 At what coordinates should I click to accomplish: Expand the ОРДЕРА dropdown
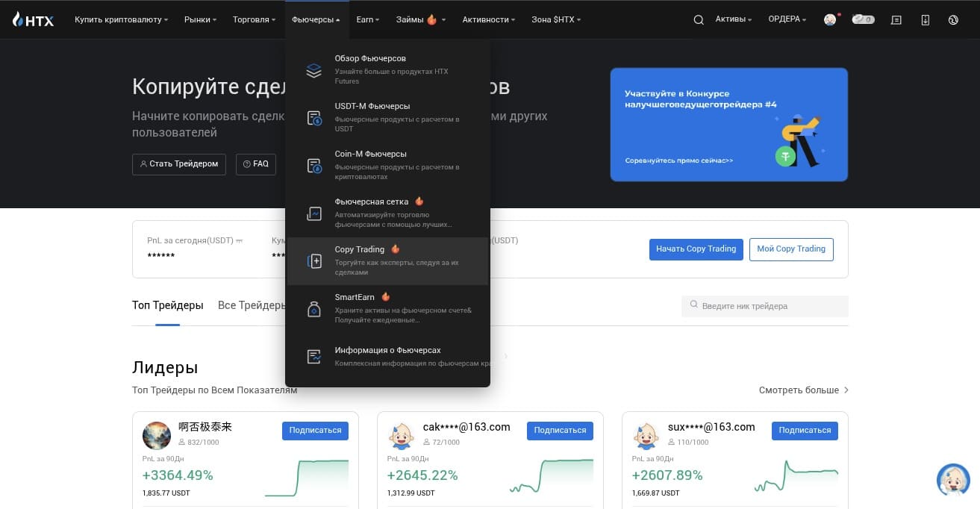787,19
